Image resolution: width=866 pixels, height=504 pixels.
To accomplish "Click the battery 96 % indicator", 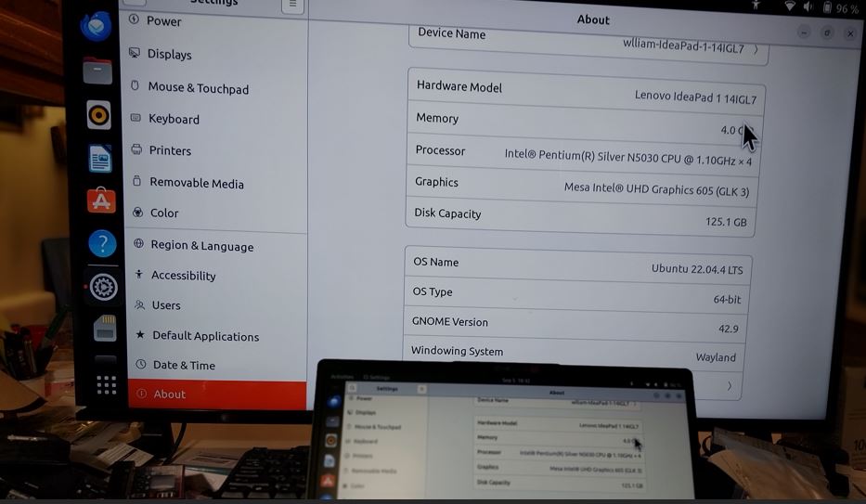I will tap(841, 7).
